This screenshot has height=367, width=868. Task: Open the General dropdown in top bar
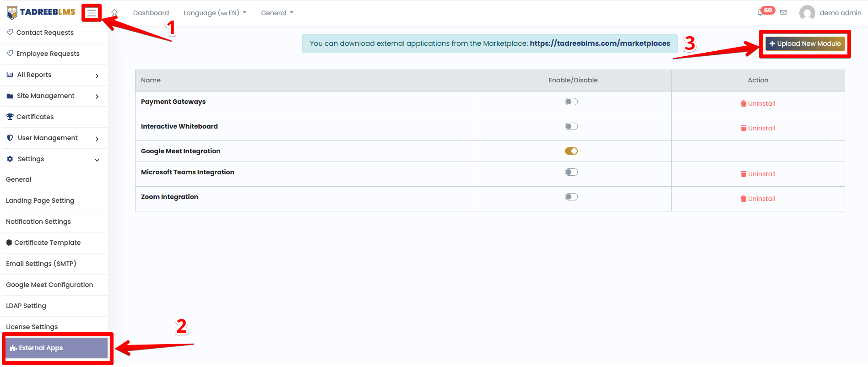click(x=277, y=13)
